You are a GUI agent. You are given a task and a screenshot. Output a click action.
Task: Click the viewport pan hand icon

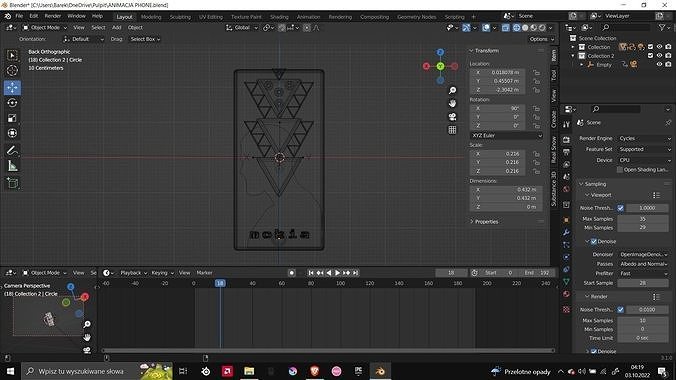tap(452, 104)
